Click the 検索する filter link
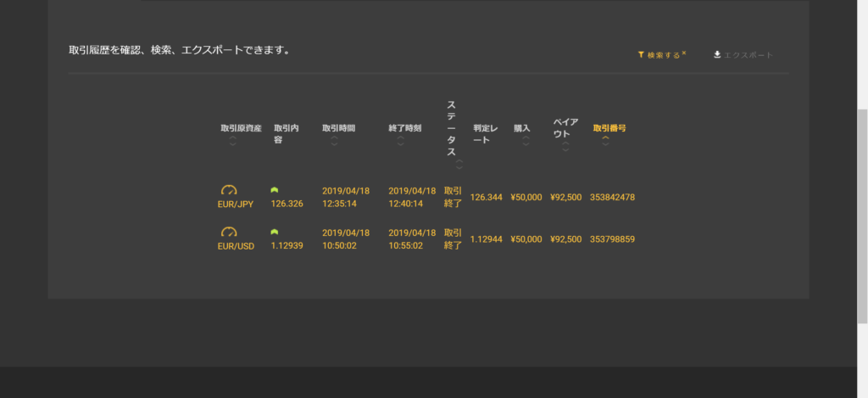 (x=661, y=55)
